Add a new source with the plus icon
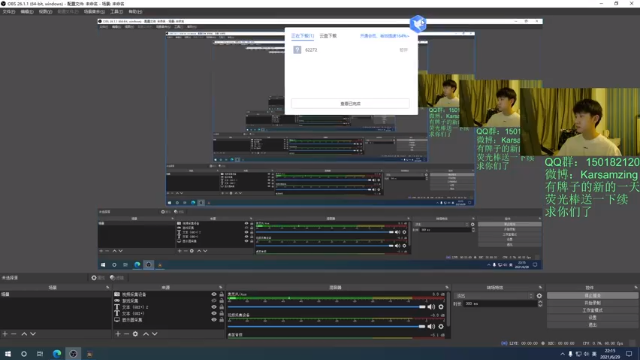The width and height of the screenshot is (640, 360). tap(118, 334)
